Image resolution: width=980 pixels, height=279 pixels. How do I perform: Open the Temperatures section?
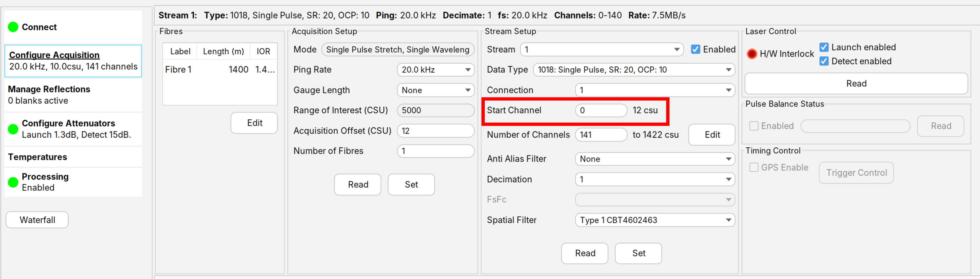(x=37, y=156)
